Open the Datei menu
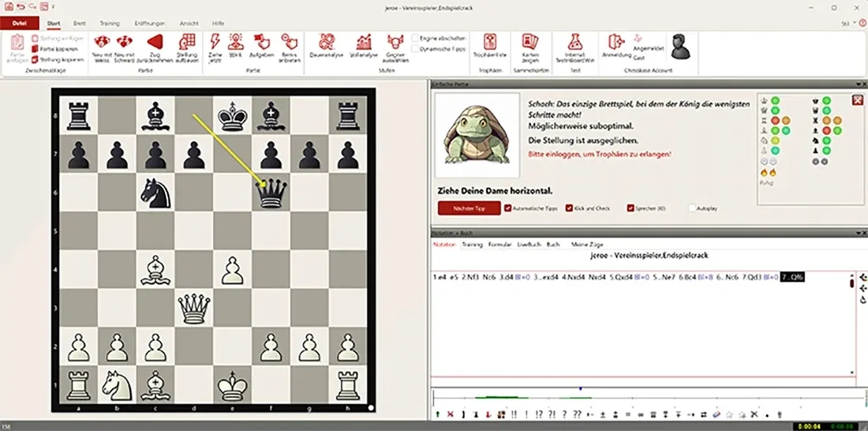Image resolution: width=868 pixels, height=431 pixels. (x=20, y=23)
